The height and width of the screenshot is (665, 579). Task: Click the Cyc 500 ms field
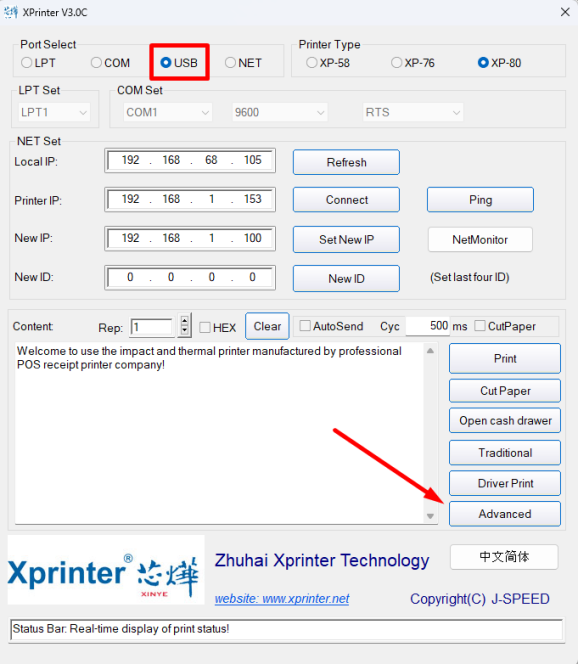coord(428,326)
